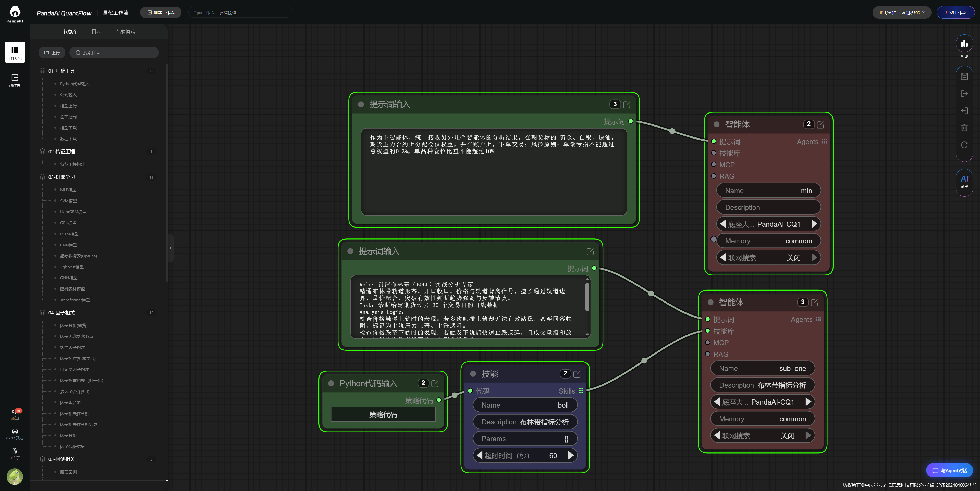Switch to the 日志 tab
Viewport: 980px width, 491px height.
point(96,31)
